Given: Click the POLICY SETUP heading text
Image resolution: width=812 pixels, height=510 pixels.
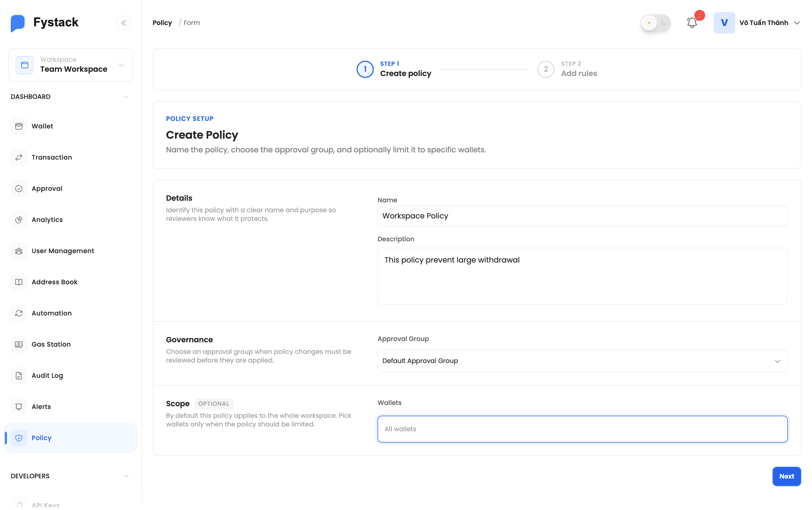Looking at the screenshot, I should pyautogui.click(x=189, y=119).
